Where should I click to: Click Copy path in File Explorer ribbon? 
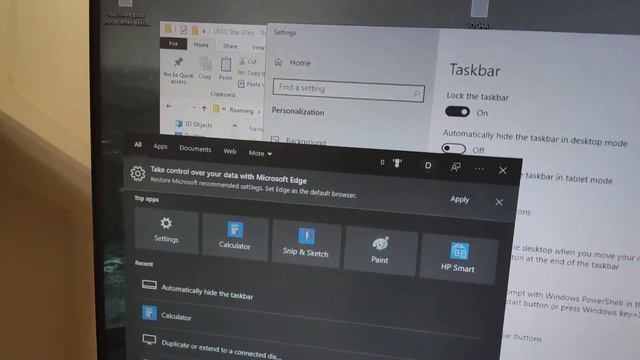[x=251, y=73]
